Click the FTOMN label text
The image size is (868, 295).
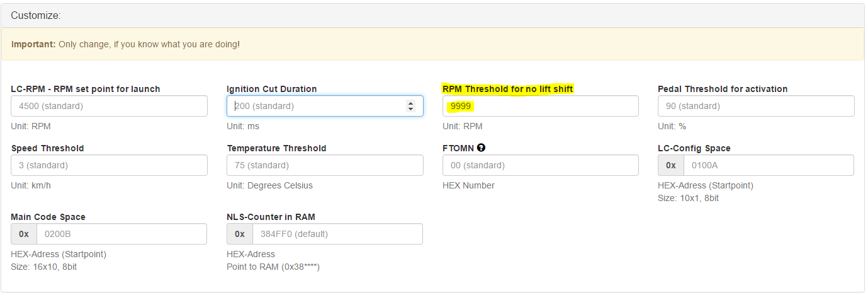[x=458, y=148]
